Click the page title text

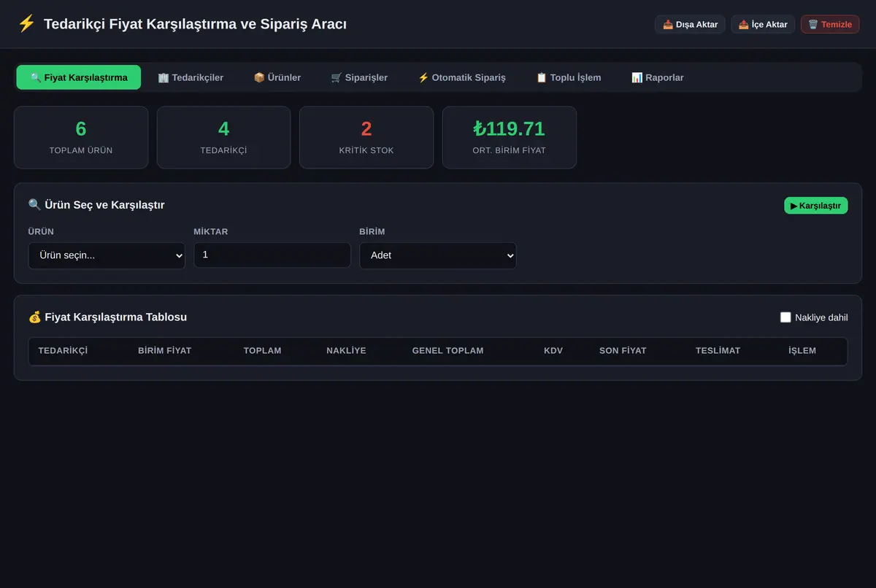pyautogui.click(x=195, y=24)
